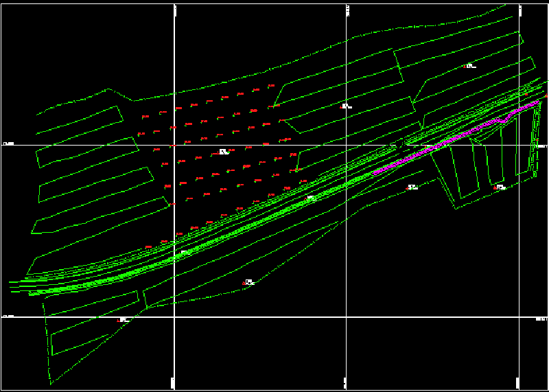Select the white label right of the red point grid
549x392 pixels.
pos(345,106)
